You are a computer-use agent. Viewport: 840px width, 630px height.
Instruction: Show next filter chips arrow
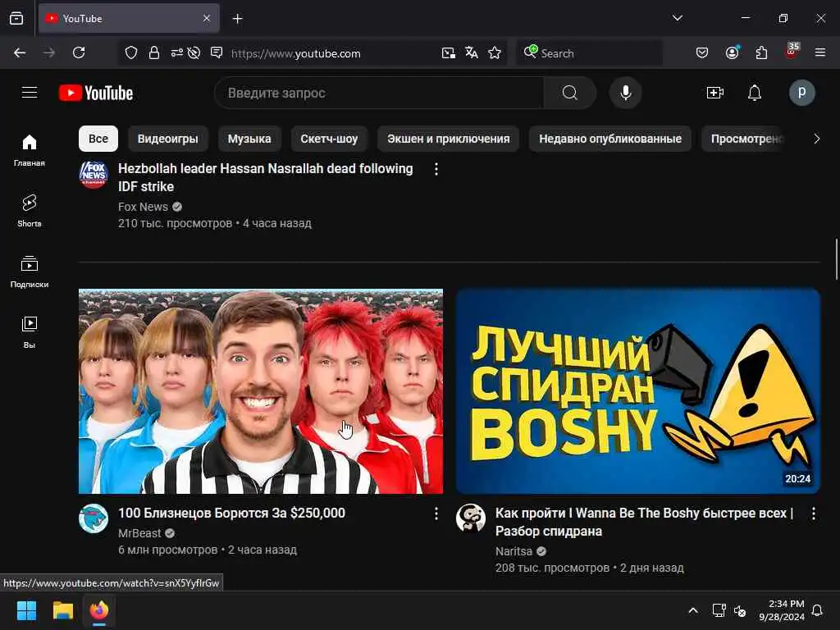[x=816, y=139]
